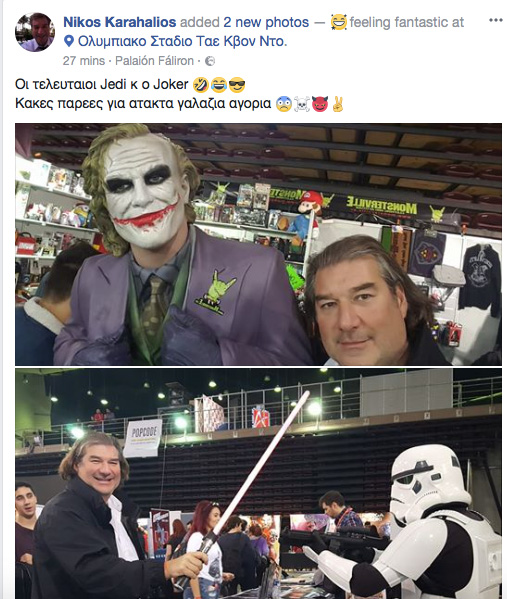507x599 pixels.
Task: Click the fearful face emoji
Action: tap(284, 104)
